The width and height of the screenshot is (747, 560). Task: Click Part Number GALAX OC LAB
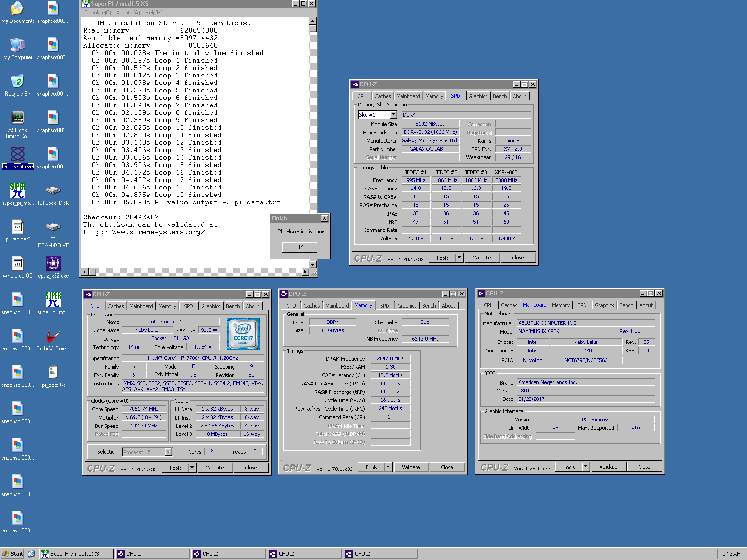tap(430, 149)
